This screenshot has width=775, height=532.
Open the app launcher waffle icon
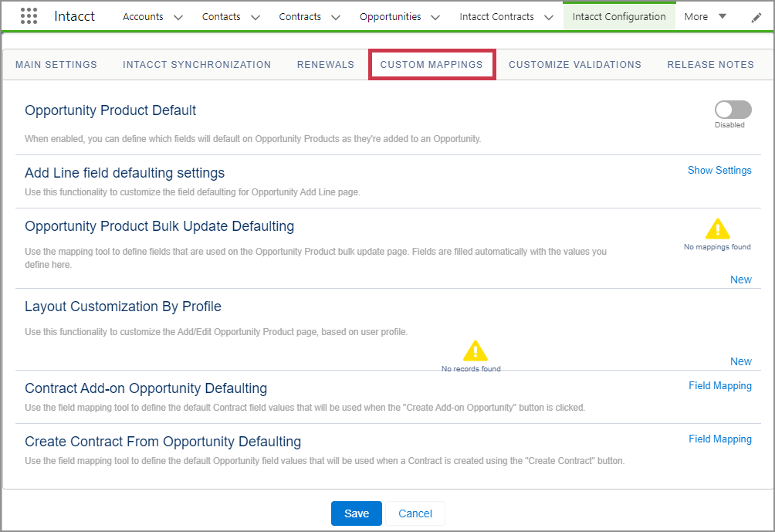pos(29,15)
